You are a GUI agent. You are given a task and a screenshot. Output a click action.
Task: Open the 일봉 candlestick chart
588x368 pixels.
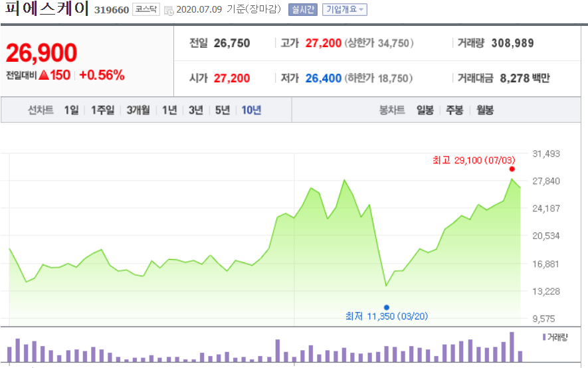coord(425,110)
